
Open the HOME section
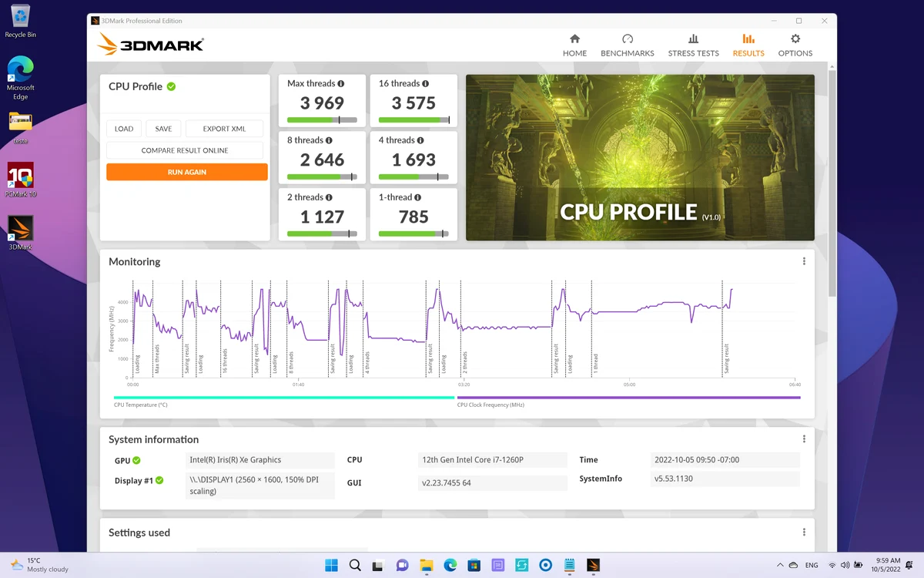point(574,45)
